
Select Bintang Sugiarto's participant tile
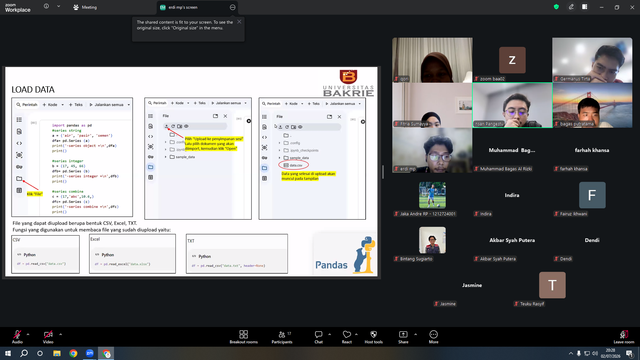[x=432, y=240]
